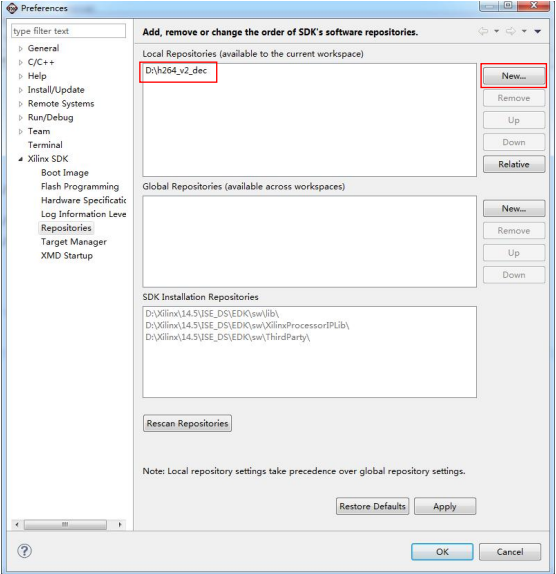Click the tree scrollbar right arrow

[120, 525]
